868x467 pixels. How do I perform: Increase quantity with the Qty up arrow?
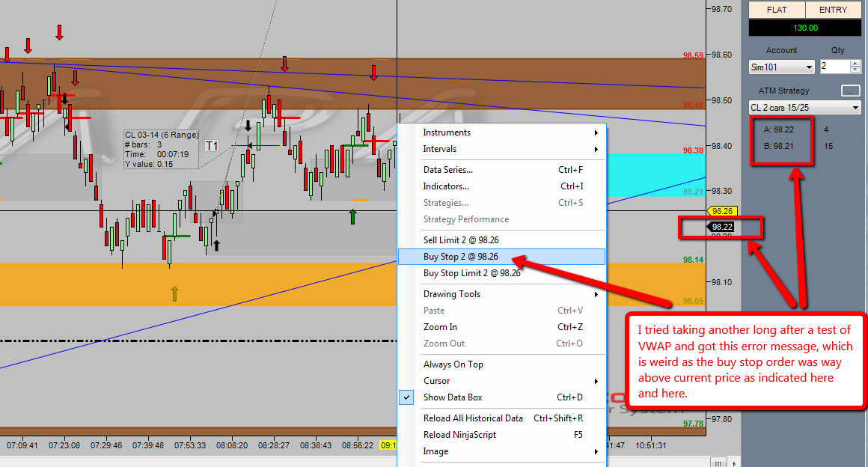click(x=855, y=63)
